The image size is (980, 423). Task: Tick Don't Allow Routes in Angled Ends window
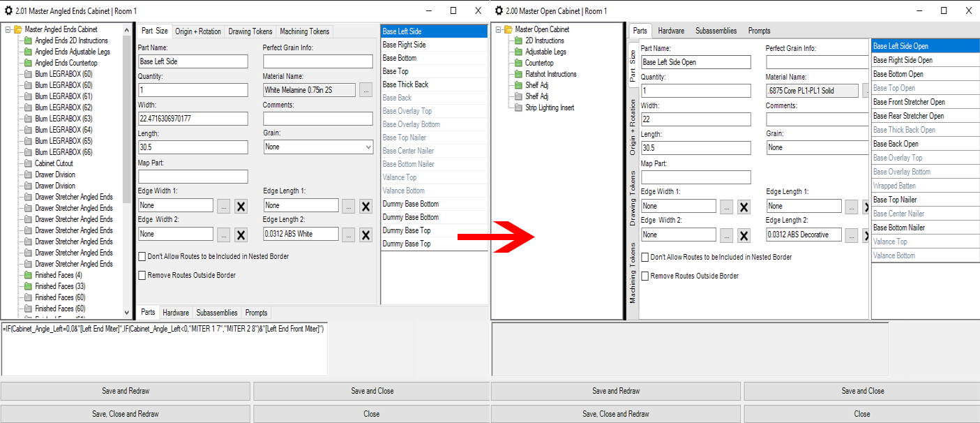point(142,257)
